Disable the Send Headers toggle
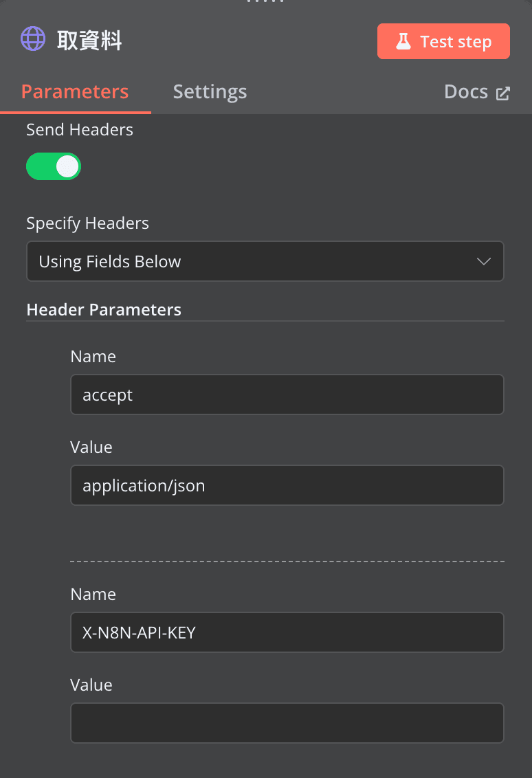 [54, 166]
